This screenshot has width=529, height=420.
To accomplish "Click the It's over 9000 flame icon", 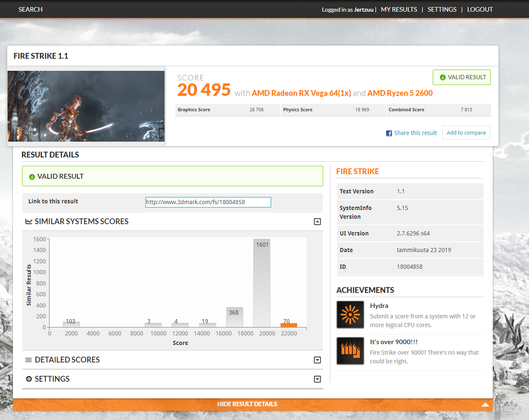I will tap(350, 350).
